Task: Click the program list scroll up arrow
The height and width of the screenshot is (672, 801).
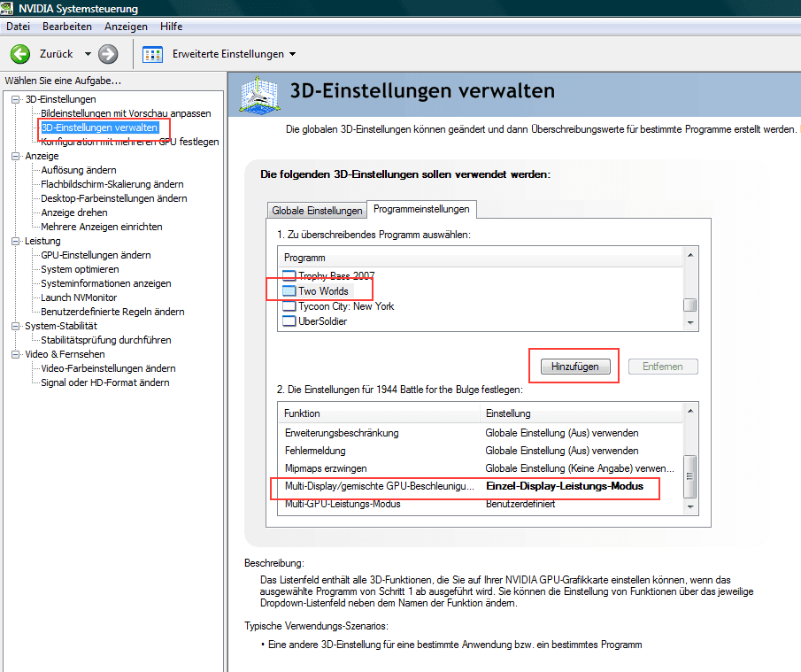Action: click(690, 255)
